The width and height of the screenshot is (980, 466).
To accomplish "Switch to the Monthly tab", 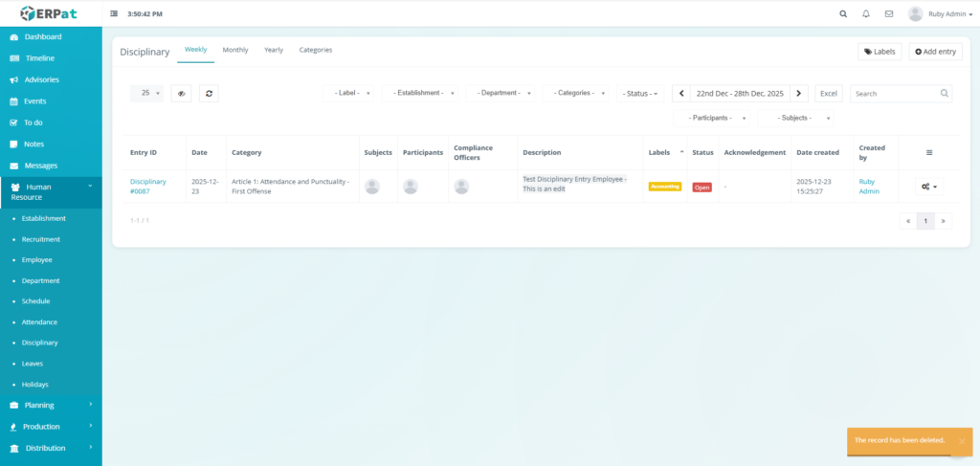I will click(x=235, y=50).
